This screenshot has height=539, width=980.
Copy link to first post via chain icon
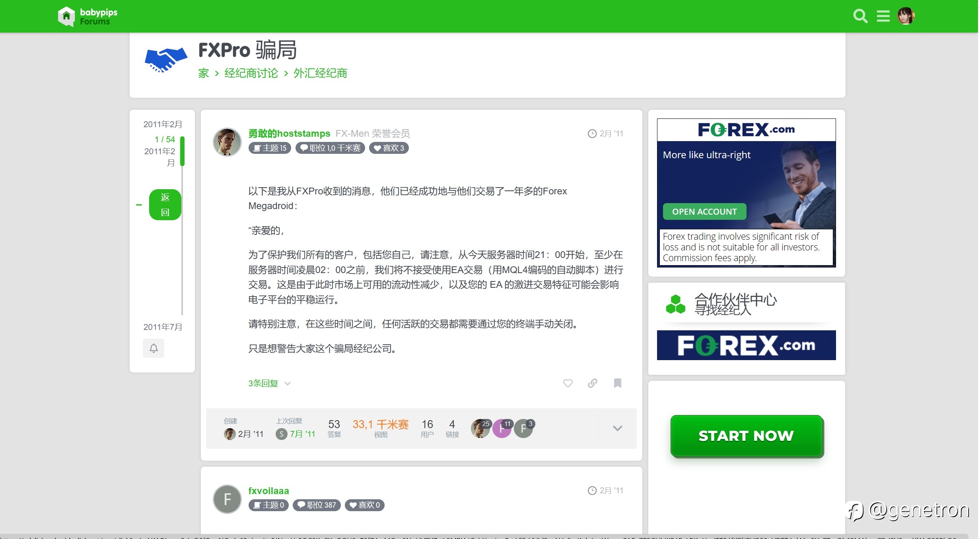pos(592,383)
